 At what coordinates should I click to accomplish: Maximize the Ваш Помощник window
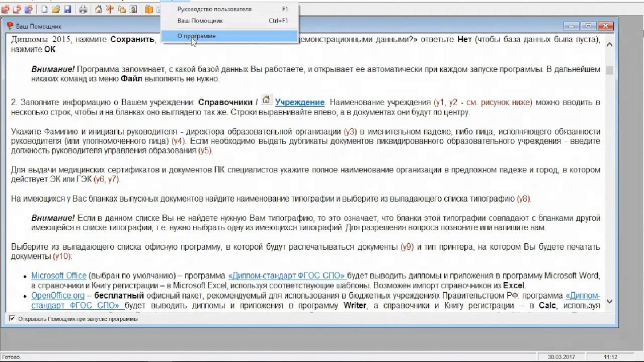pos(588,26)
